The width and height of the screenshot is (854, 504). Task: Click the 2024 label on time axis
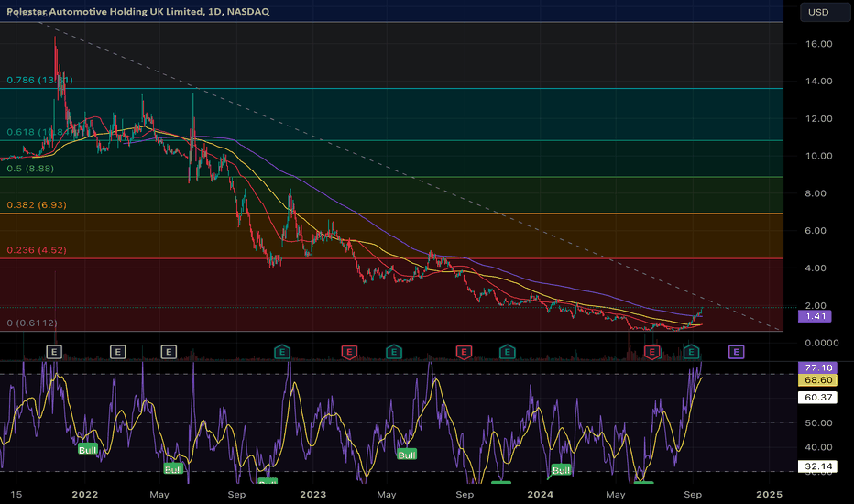[541, 495]
